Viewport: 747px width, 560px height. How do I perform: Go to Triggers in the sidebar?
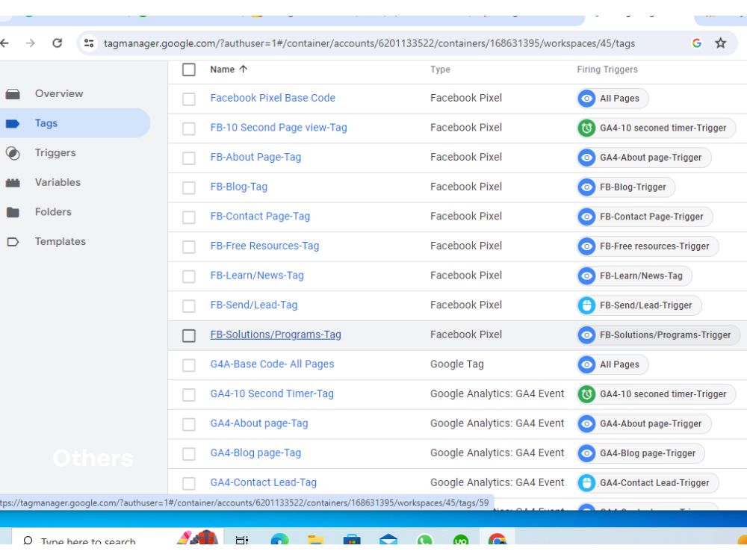point(55,153)
